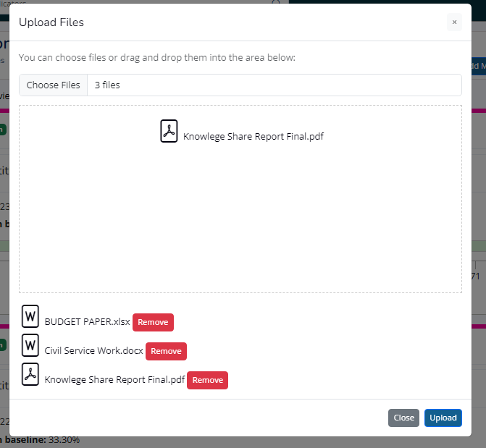Click the Word icon beside BUDGET PAPER.xlsx

tap(30, 316)
